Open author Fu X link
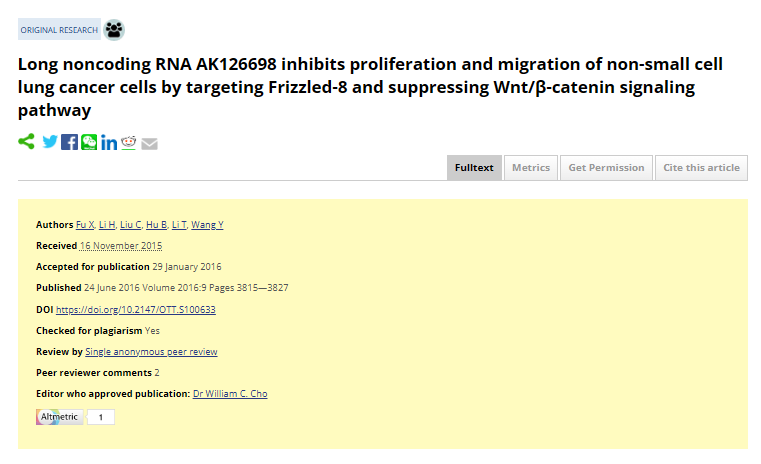Image resolution: width=761 pixels, height=464 pixels. click(85, 225)
